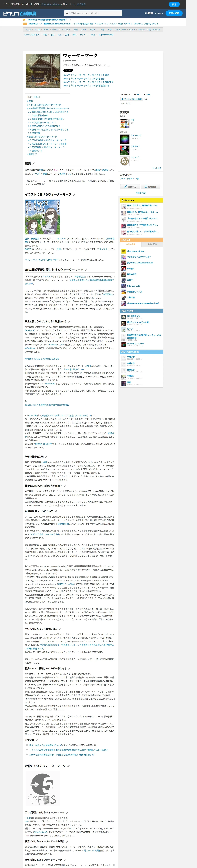Click 問題を報告 link
Image resolution: width=197 pixels, height=868 pixels.
141,193
